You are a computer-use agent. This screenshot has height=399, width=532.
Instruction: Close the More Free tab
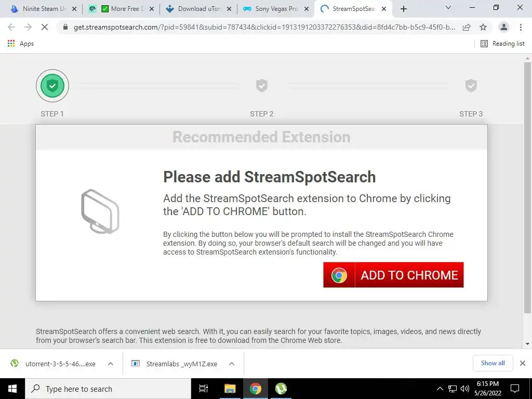coord(152,9)
